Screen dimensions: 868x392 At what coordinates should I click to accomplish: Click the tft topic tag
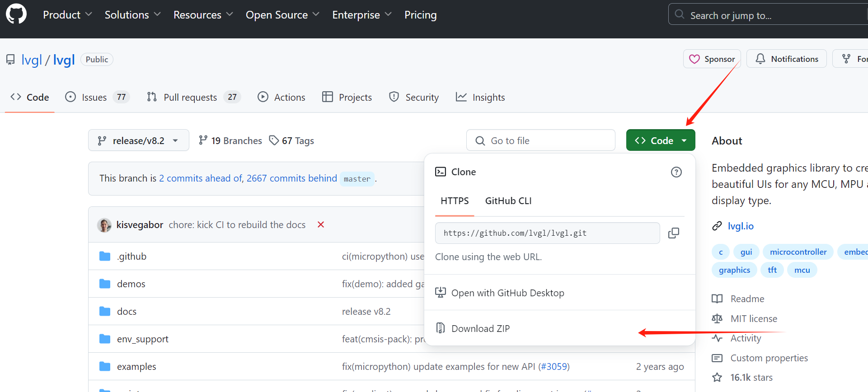click(x=772, y=270)
